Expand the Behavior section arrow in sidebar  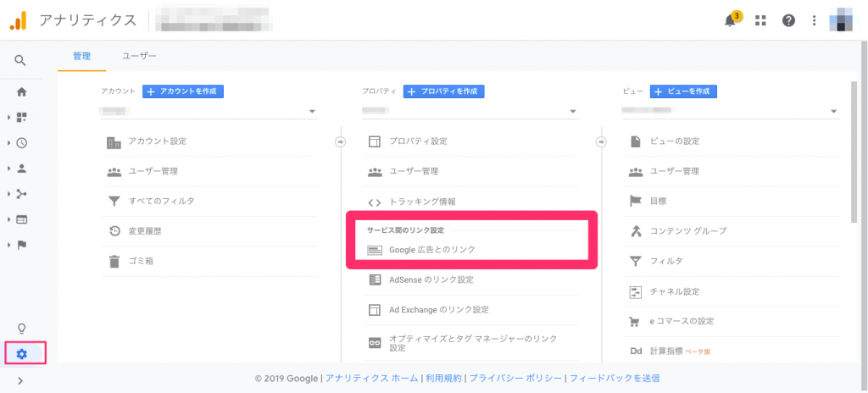[8, 219]
